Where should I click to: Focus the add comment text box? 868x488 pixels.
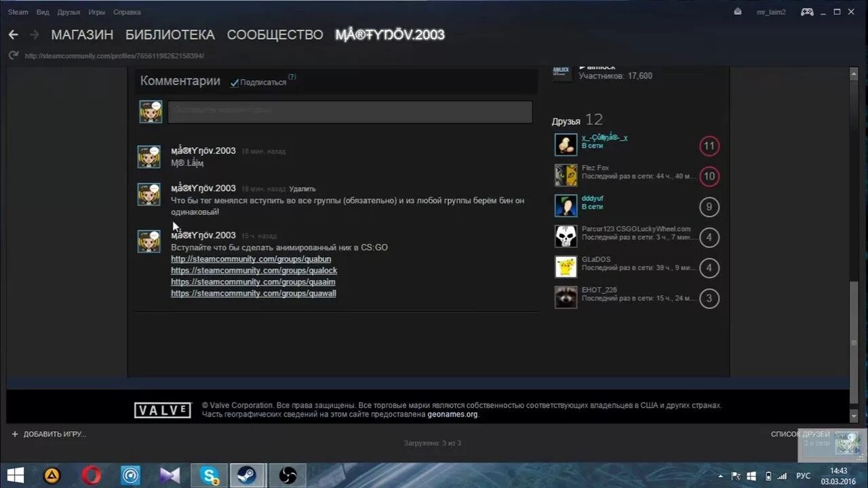350,112
